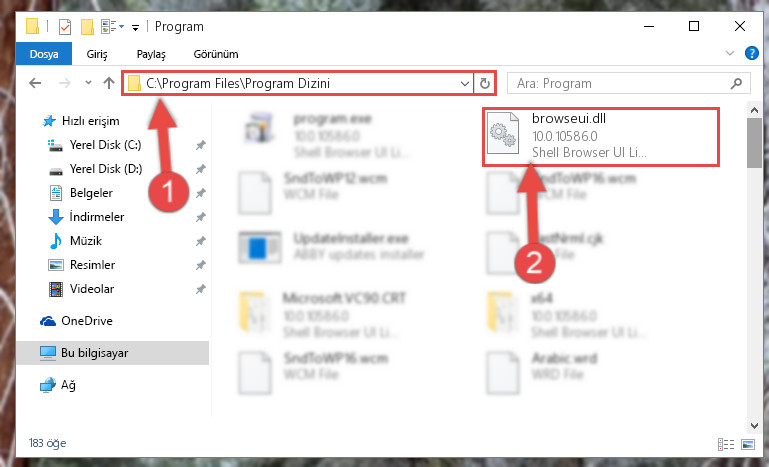Viewport: 769px width, 467px height.
Task: Switch to large thumbnails view icon
Action: click(748, 444)
